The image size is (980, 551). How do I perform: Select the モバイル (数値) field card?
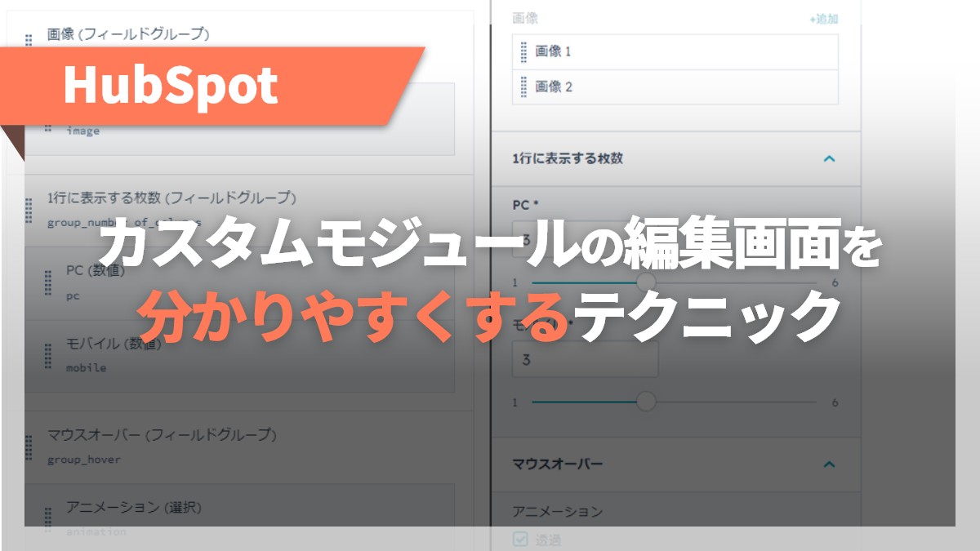click(x=240, y=356)
